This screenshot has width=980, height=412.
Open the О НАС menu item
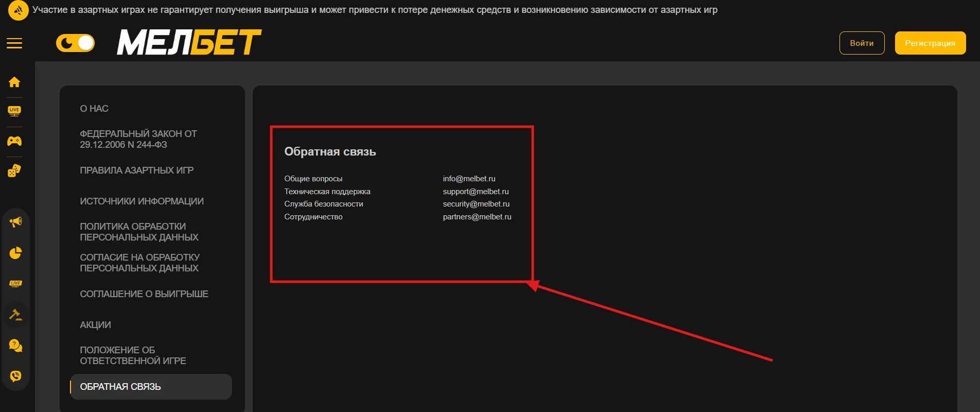point(94,109)
